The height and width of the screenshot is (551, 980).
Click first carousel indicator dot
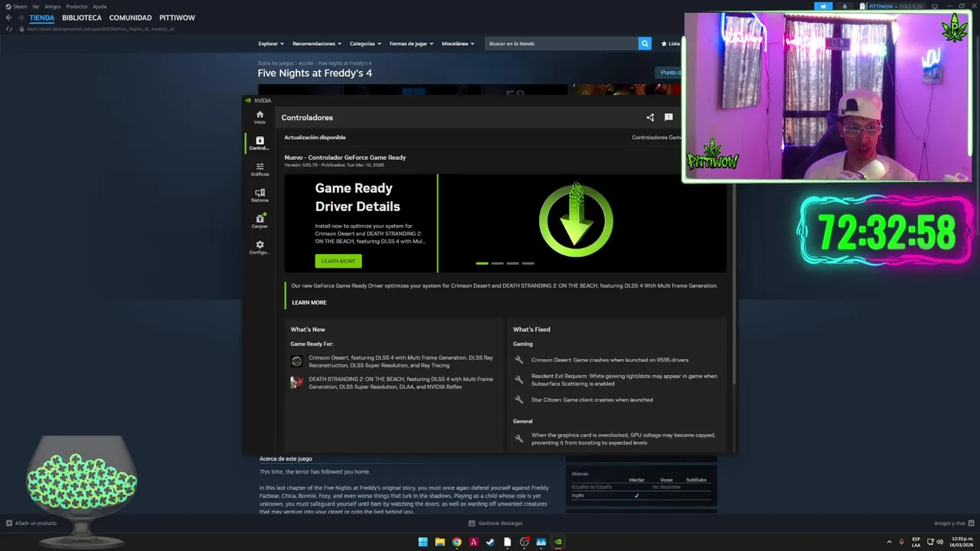482,263
